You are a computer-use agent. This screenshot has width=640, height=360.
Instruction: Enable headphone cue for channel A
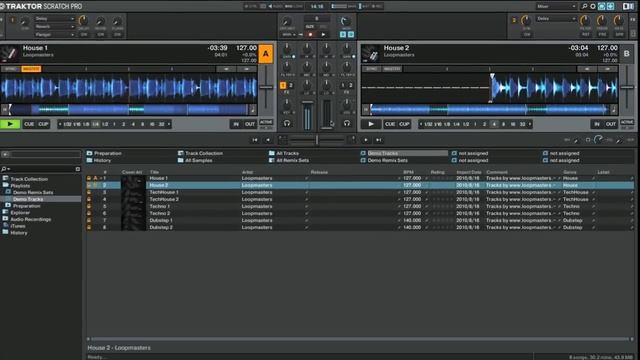point(287,123)
